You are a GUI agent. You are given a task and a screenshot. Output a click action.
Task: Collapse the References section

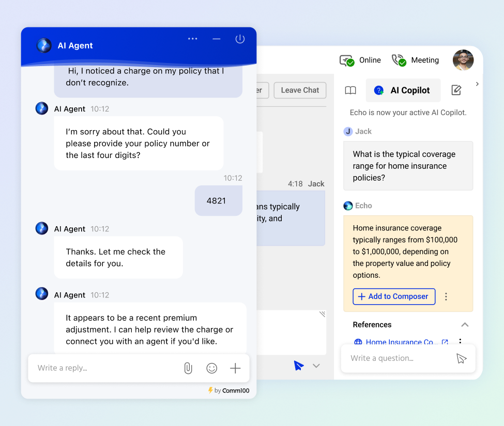point(465,325)
